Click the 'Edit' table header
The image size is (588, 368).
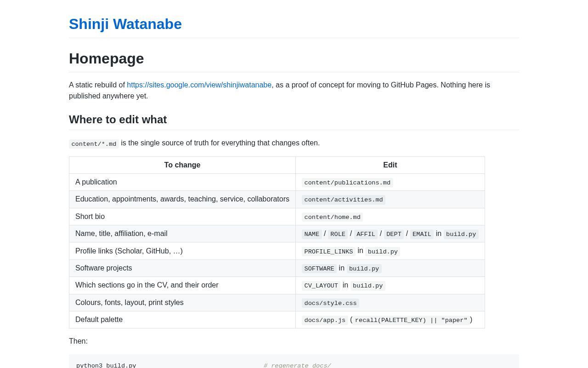(x=390, y=165)
